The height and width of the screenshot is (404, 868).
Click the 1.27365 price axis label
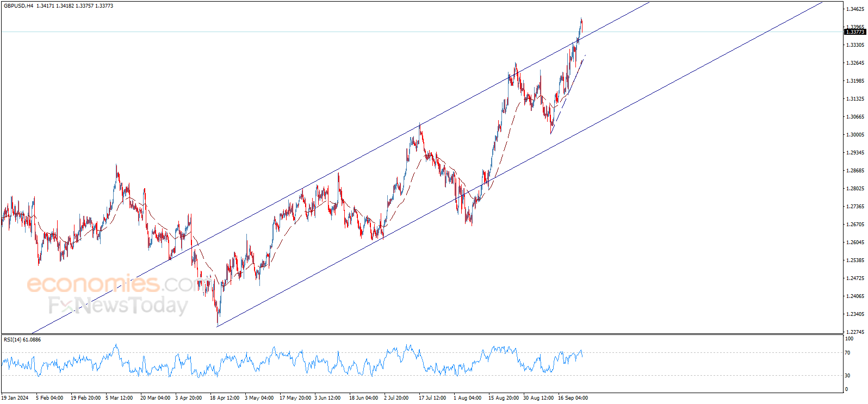click(x=855, y=207)
